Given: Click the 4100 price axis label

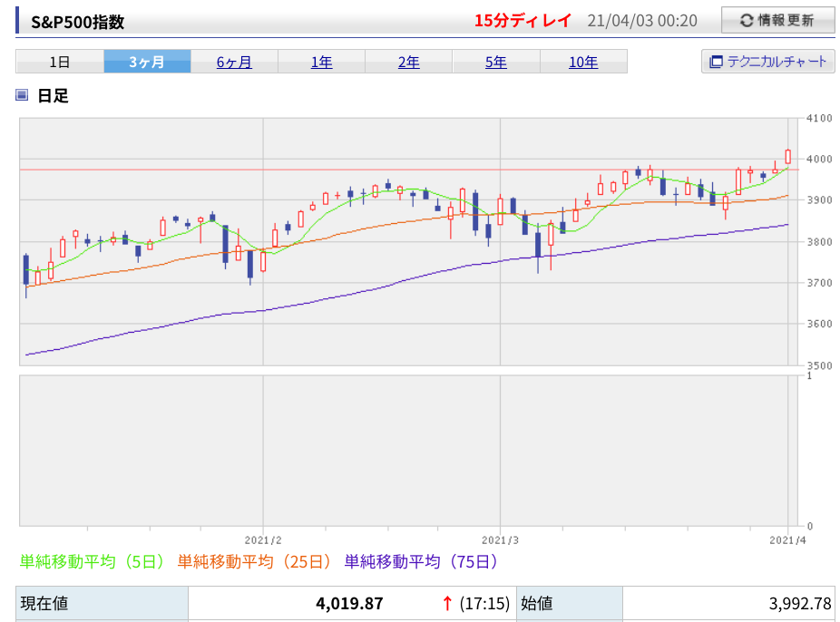Looking at the screenshot, I should (820, 118).
